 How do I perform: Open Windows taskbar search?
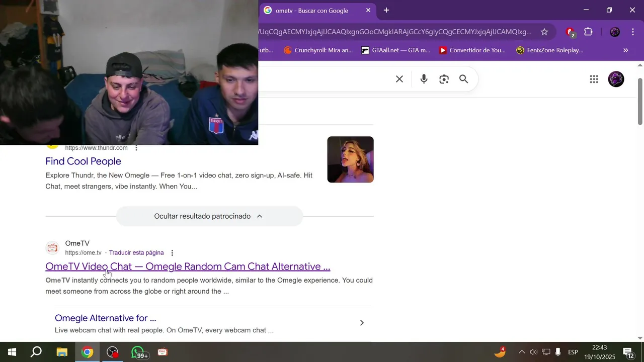[36, 352]
